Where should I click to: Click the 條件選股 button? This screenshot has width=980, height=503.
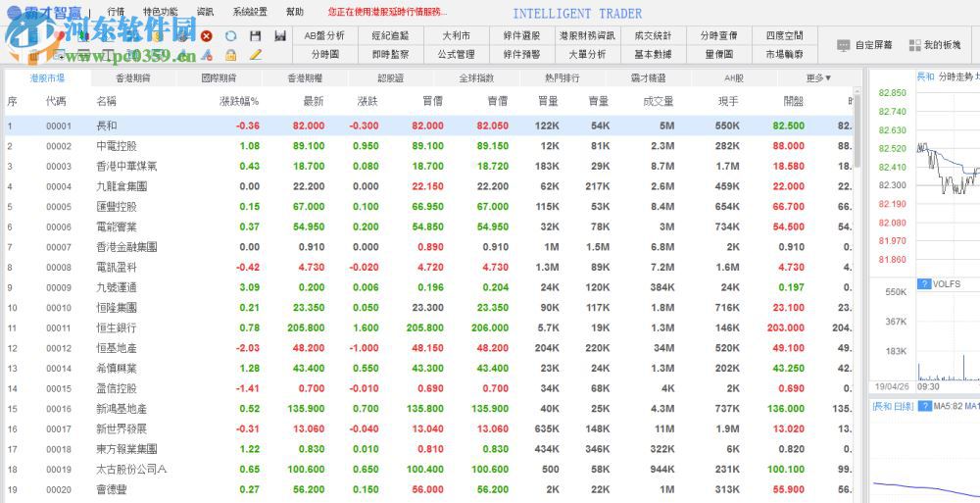521,35
